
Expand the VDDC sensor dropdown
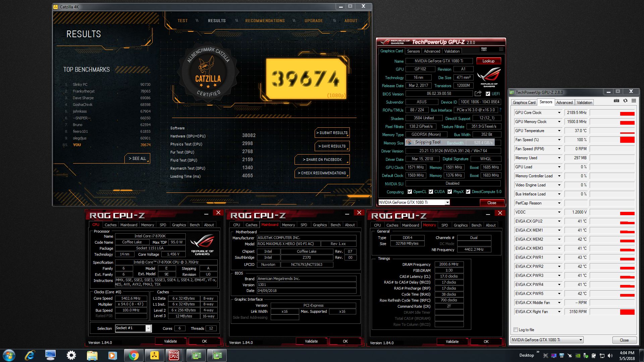pyautogui.click(x=559, y=212)
